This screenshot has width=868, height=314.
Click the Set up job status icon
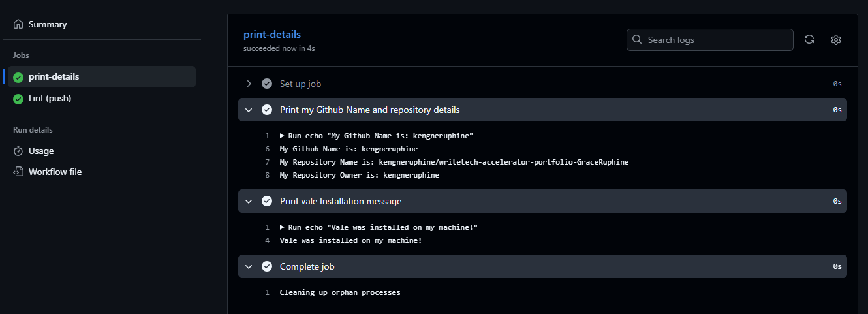pos(267,84)
